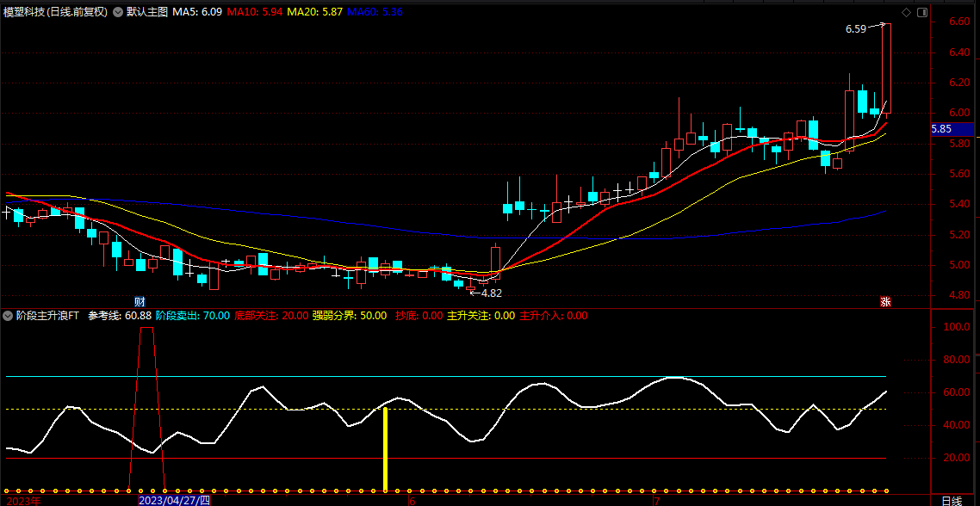
Task: Click the 底部关注: 20.00 label
Action: tap(271, 316)
